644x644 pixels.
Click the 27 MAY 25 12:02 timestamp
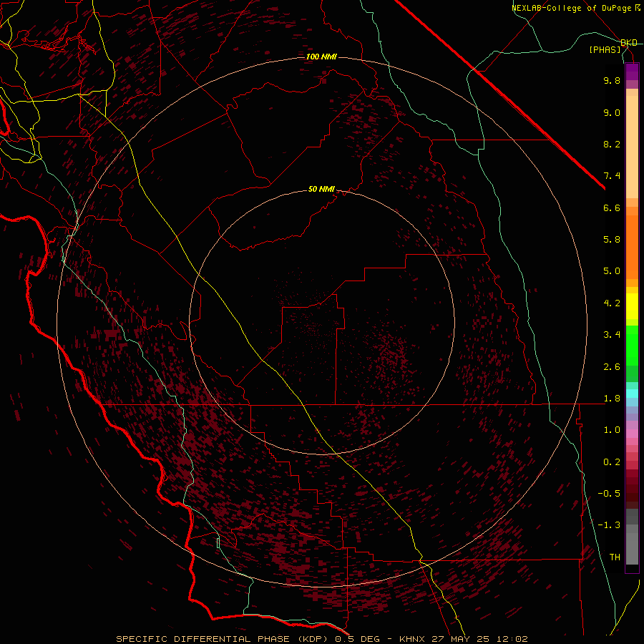click(x=479, y=639)
